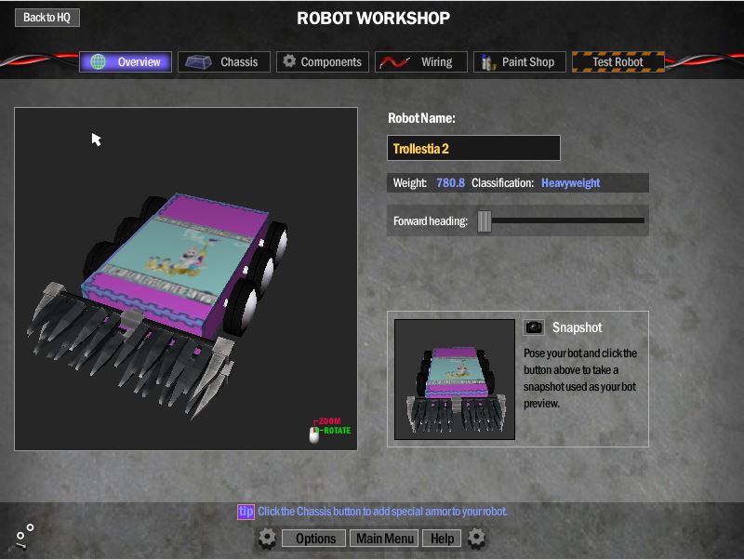The height and width of the screenshot is (560, 744).
Task: Click the purple tip badge at the bottom
Action: tap(246, 512)
